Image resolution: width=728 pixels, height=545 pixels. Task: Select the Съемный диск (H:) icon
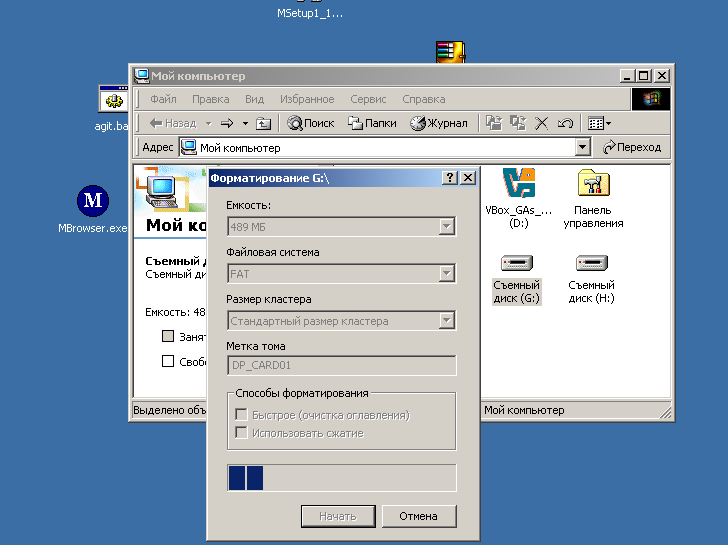coord(592,279)
